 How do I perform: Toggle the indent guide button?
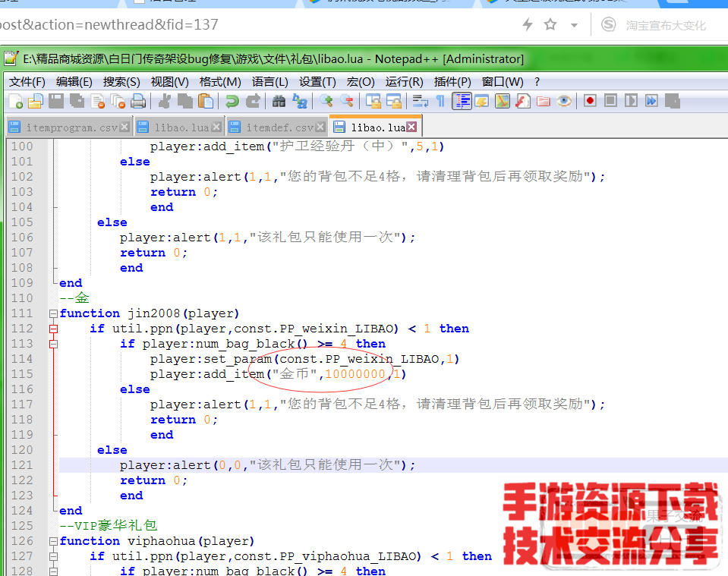462,101
